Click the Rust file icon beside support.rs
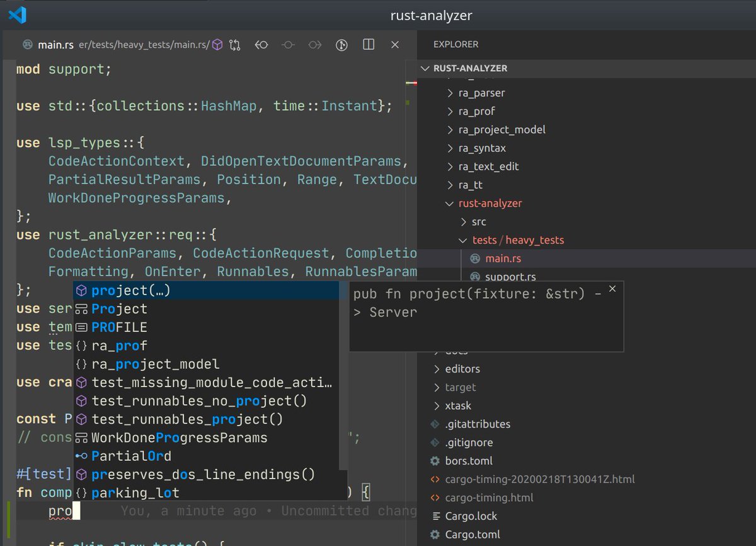 [474, 276]
